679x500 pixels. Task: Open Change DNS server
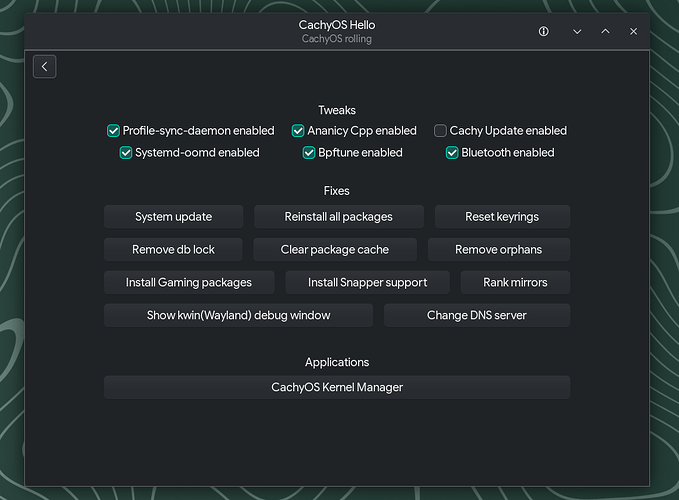tap(476, 315)
